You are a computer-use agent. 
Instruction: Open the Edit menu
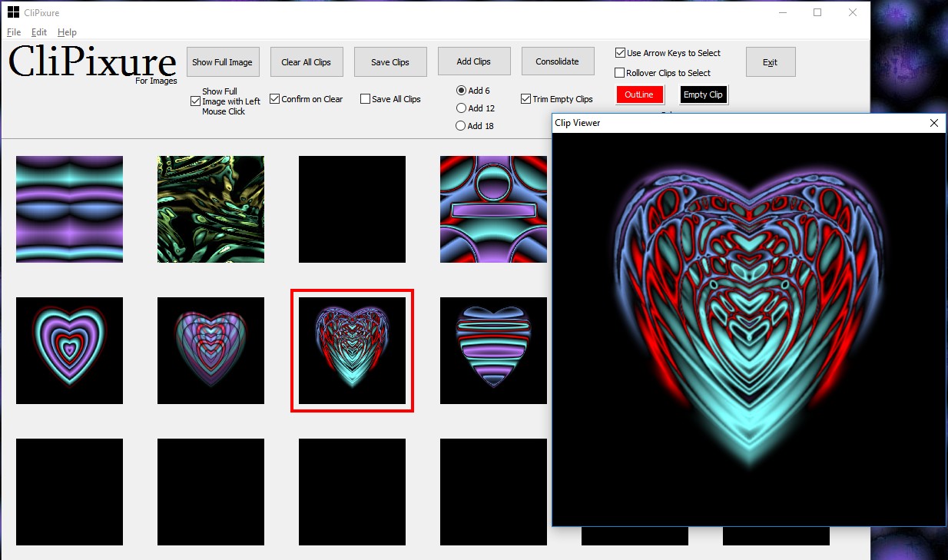click(39, 32)
